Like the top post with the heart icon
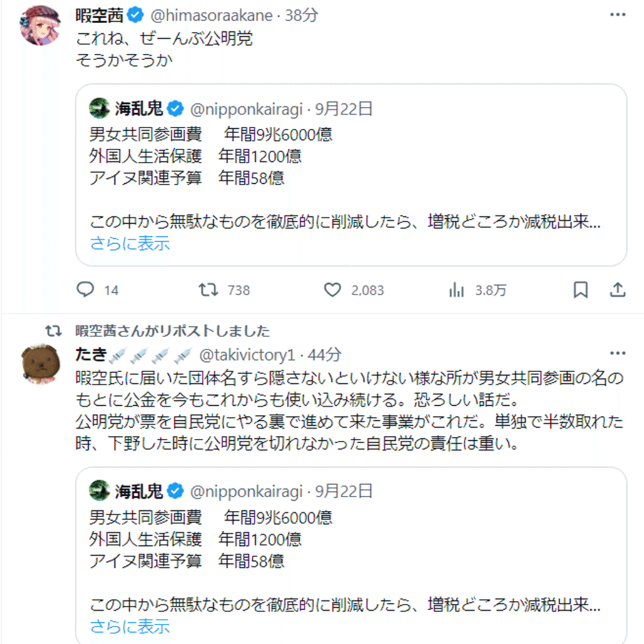The width and height of the screenshot is (644, 644). coord(332,290)
